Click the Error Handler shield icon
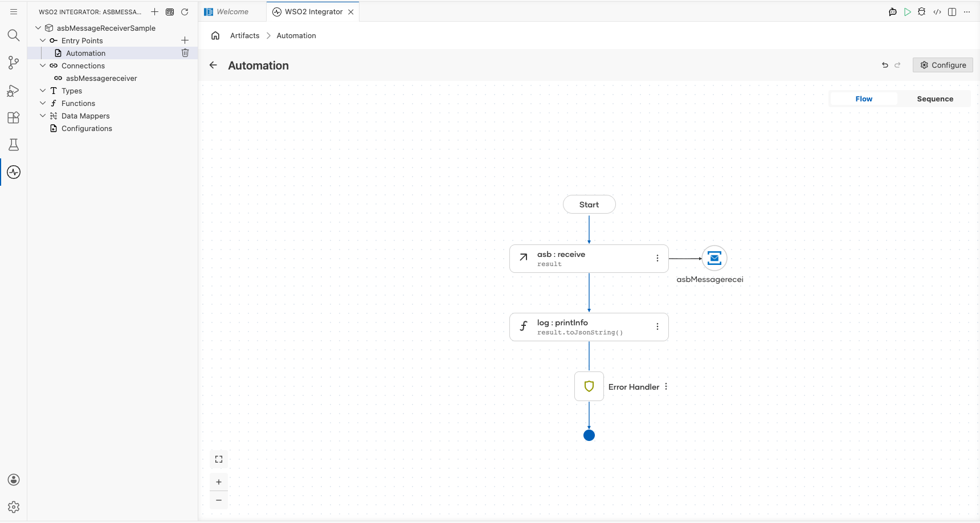The image size is (980, 523). coord(589,386)
